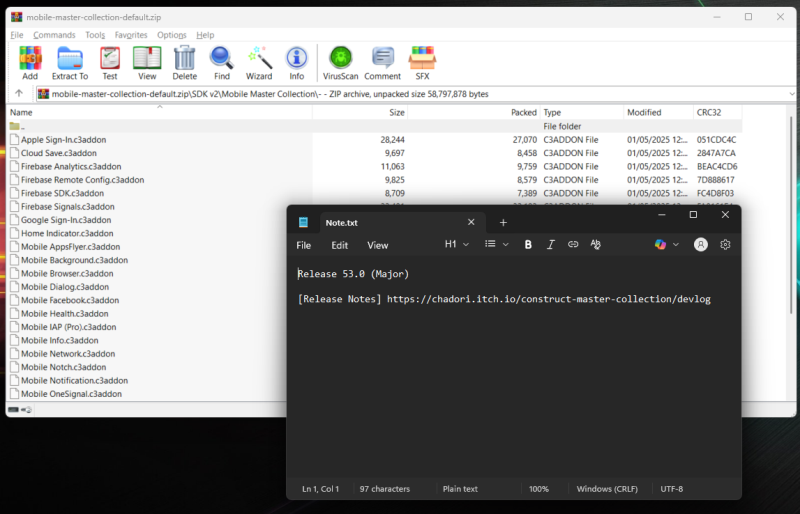This screenshot has width=800, height=514.
Task: Open the Options menu in WinRAR
Action: [171, 35]
